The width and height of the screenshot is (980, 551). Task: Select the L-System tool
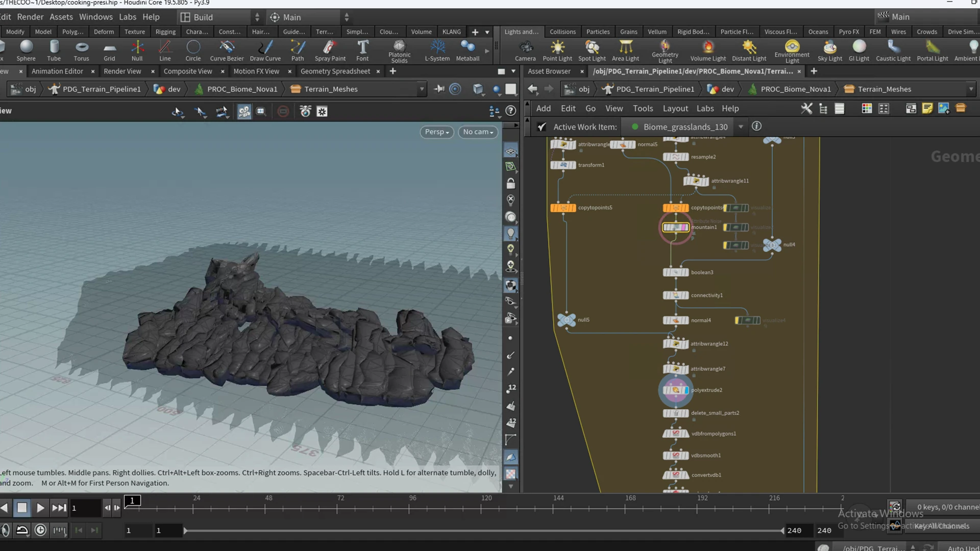coord(437,51)
